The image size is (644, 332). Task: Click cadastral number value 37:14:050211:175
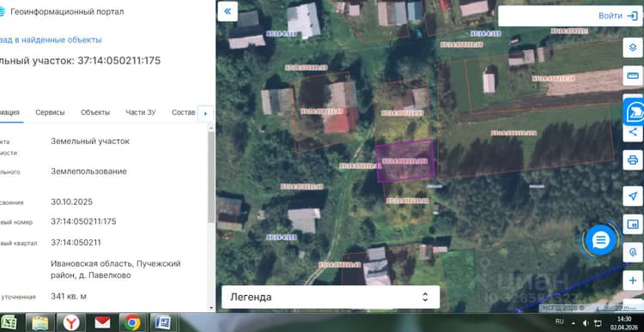click(x=83, y=221)
